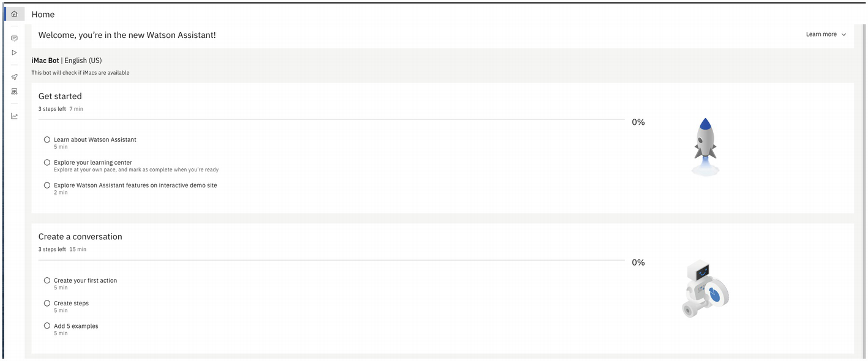Open the Home icon in the sidebar
Viewport: 868px width, 361px height.
(14, 14)
